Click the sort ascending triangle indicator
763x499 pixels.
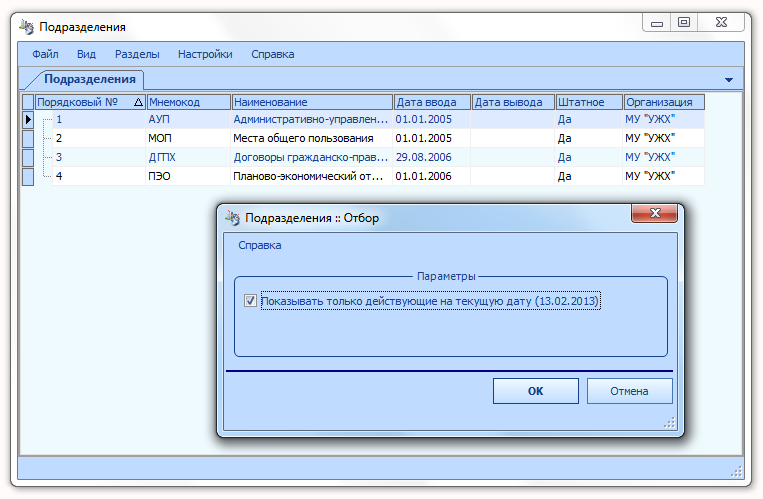click(138, 102)
